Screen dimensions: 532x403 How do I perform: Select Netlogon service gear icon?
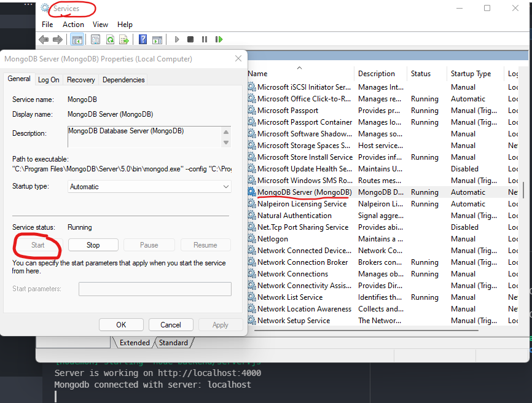click(x=251, y=239)
